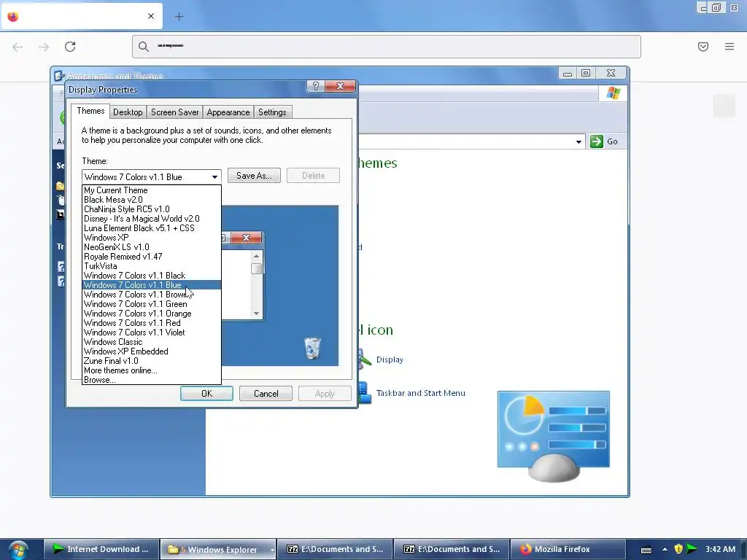Select the Themes tab
This screenshot has height=560, width=747.
(90, 111)
